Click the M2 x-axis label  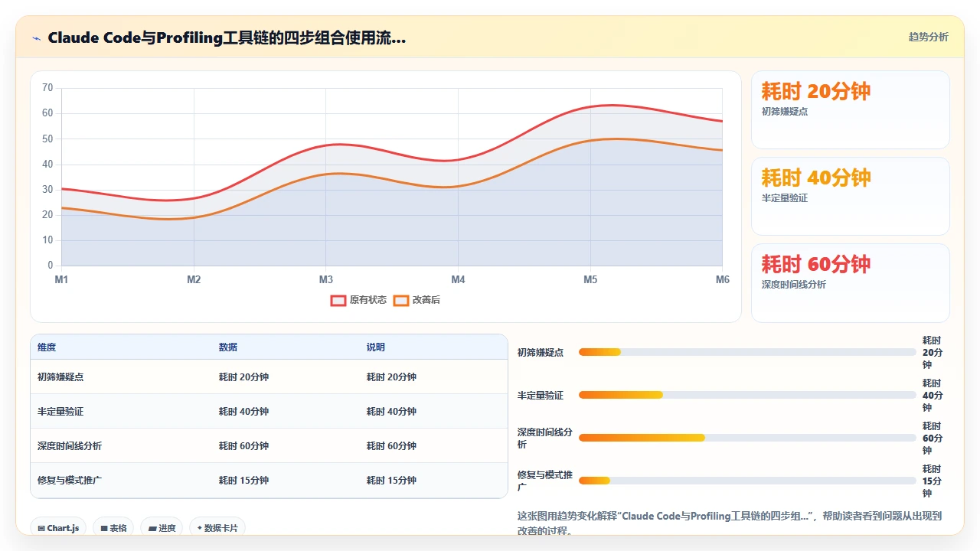pos(194,279)
